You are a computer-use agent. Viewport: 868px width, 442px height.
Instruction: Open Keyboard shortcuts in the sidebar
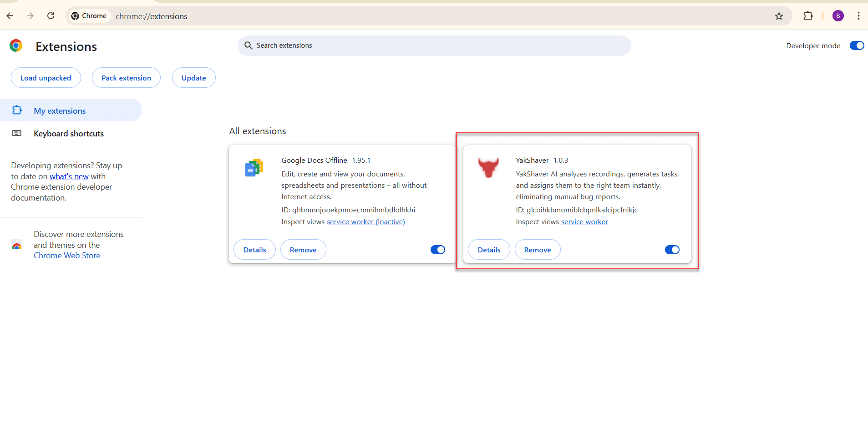(69, 134)
